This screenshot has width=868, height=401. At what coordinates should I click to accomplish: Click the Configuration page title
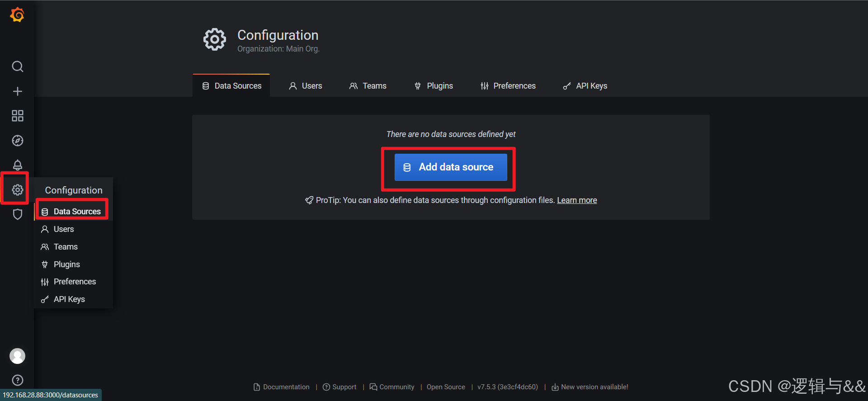pos(278,35)
